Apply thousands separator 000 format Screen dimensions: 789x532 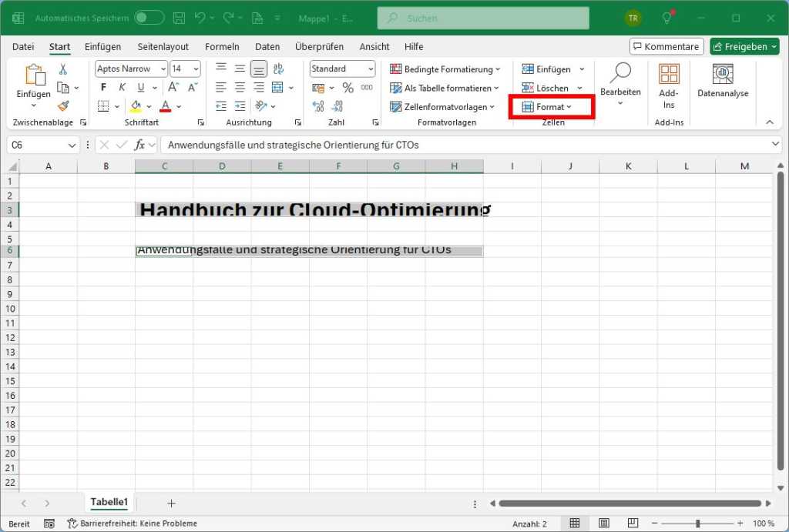pos(367,88)
